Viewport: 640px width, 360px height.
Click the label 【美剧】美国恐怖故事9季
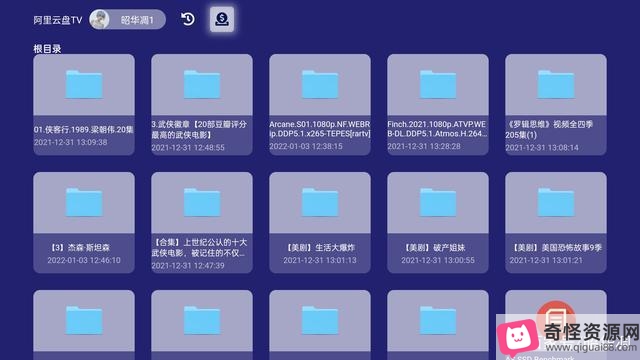click(x=556, y=247)
